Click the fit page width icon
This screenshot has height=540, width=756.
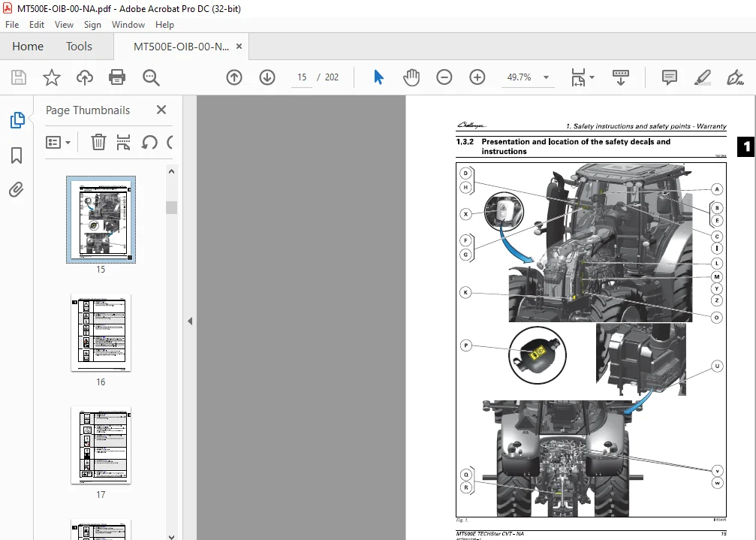tap(578, 77)
